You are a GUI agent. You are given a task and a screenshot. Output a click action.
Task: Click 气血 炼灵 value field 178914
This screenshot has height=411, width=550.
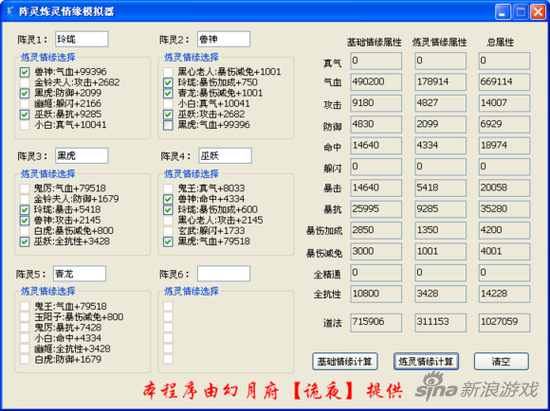pyautogui.click(x=441, y=82)
